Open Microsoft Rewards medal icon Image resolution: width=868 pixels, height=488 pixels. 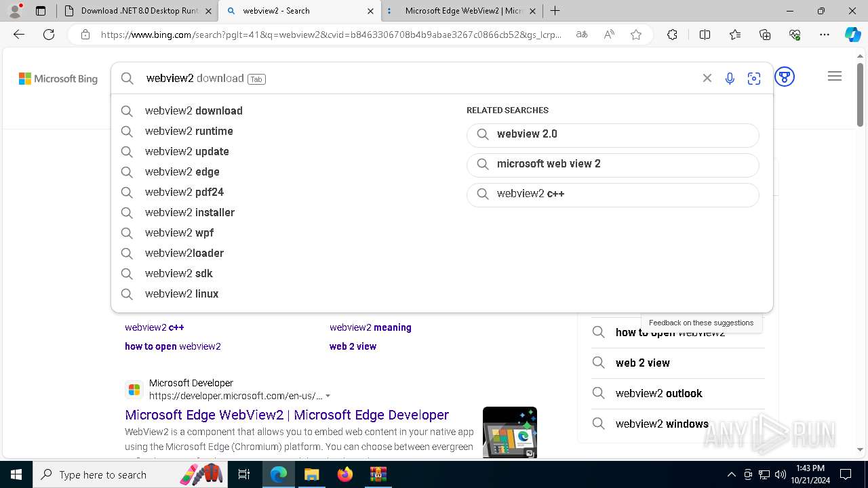pyautogui.click(x=785, y=77)
